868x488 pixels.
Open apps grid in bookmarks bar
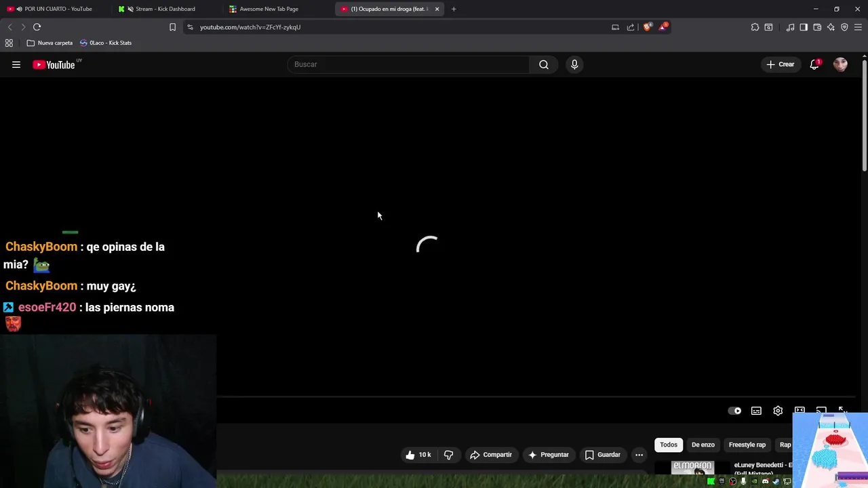pos(9,43)
